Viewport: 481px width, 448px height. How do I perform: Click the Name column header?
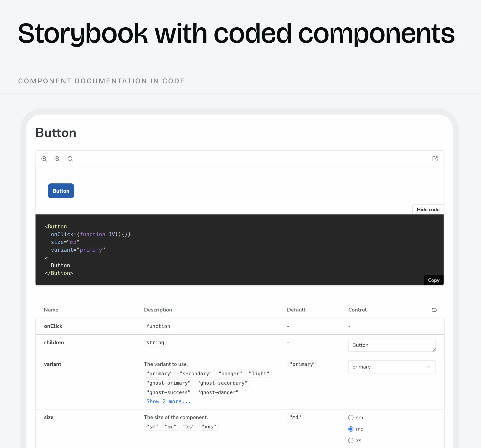(x=51, y=310)
